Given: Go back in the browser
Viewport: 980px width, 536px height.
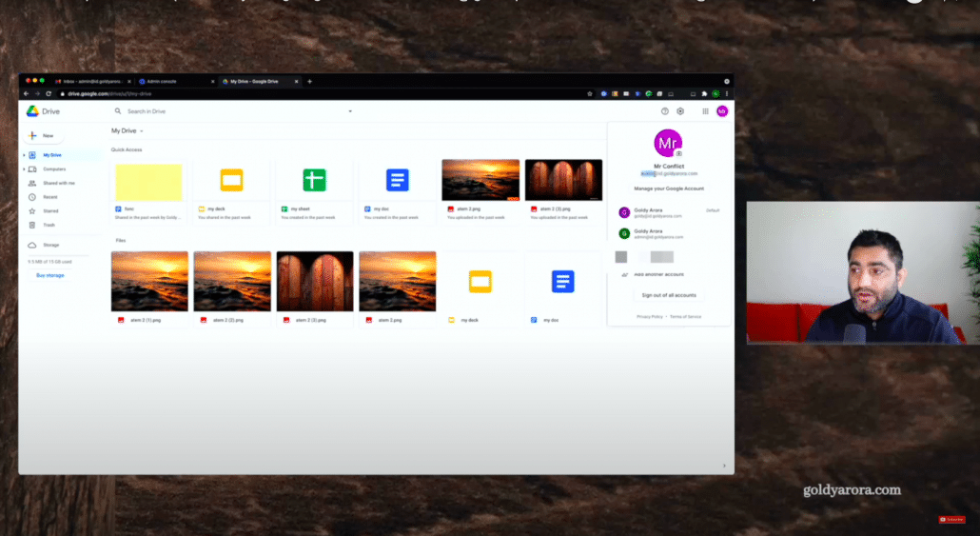Looking at the screenshot, I should (x=27, y=94).
